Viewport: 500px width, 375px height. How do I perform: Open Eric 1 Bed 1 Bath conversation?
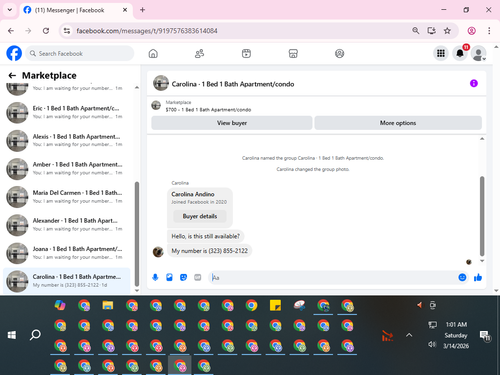[x=67, y=112]
